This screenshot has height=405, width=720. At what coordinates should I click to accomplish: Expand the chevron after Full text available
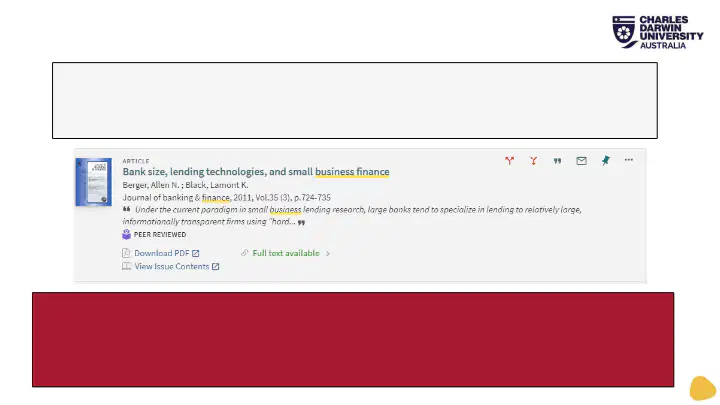[328, 253]
